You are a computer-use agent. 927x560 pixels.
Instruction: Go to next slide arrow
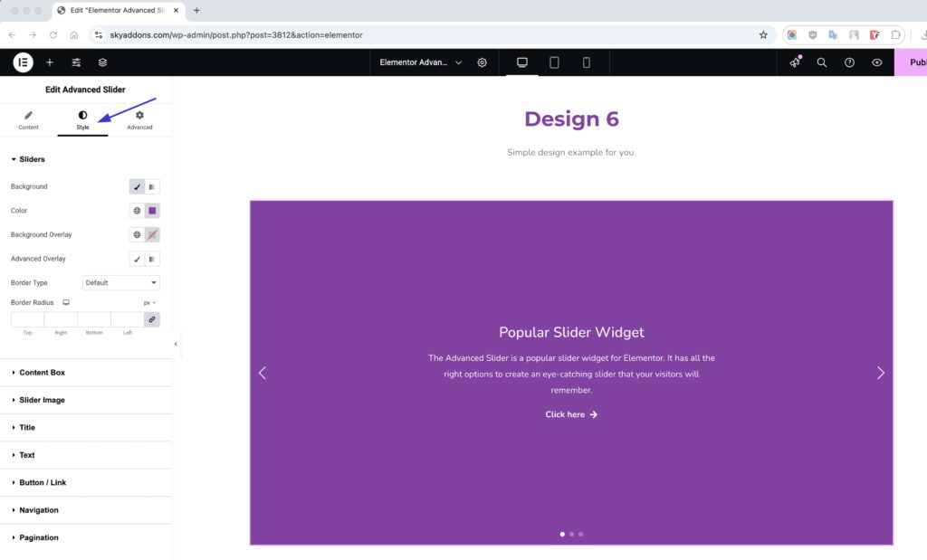click(880, 373)
